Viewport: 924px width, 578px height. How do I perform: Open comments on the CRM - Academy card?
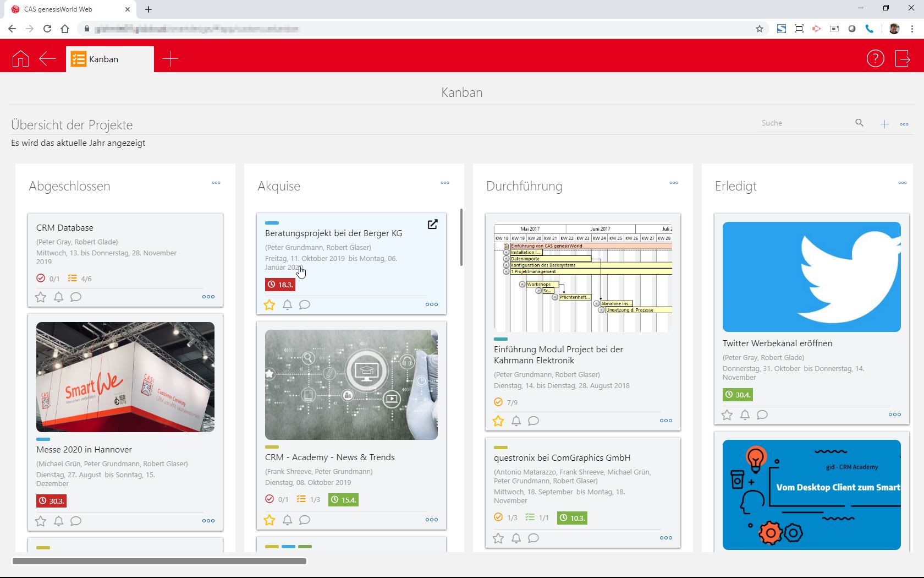point(305,520)
